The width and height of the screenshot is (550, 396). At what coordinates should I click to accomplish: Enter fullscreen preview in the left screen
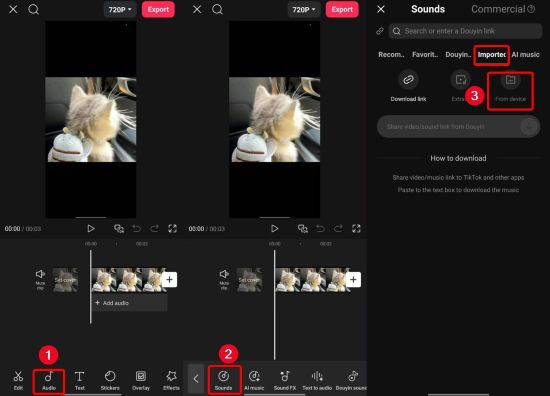pos(173,229)
